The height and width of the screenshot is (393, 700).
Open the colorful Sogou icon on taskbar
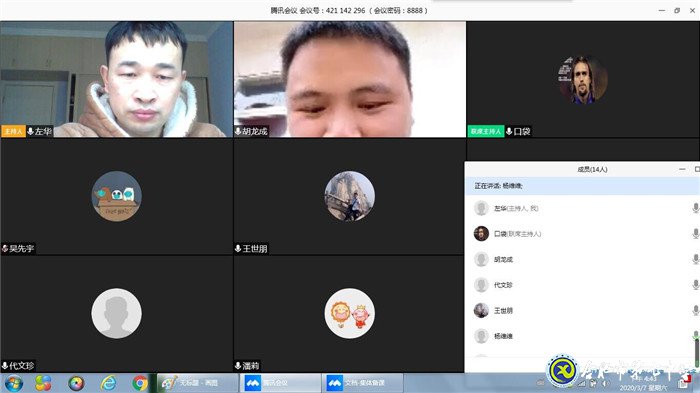tap(43, 383)
